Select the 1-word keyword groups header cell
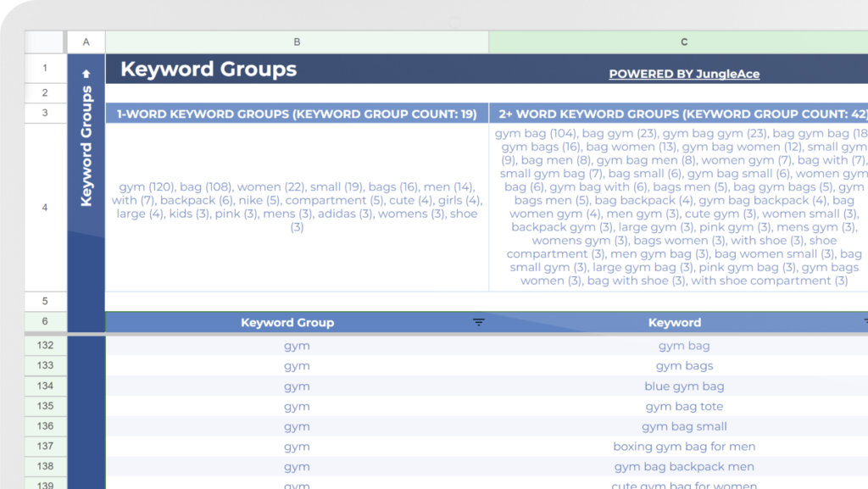Screen dimensions: 868x489 pos(297,114)
